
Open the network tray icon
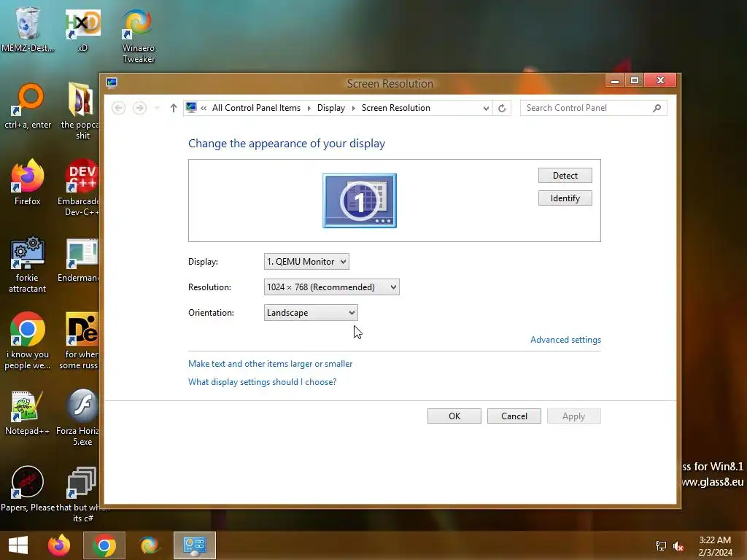661,545
